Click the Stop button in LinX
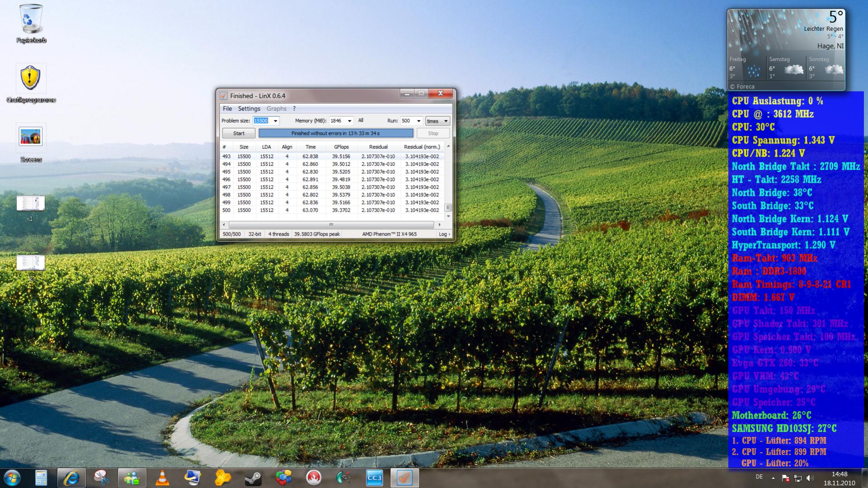 433,133
